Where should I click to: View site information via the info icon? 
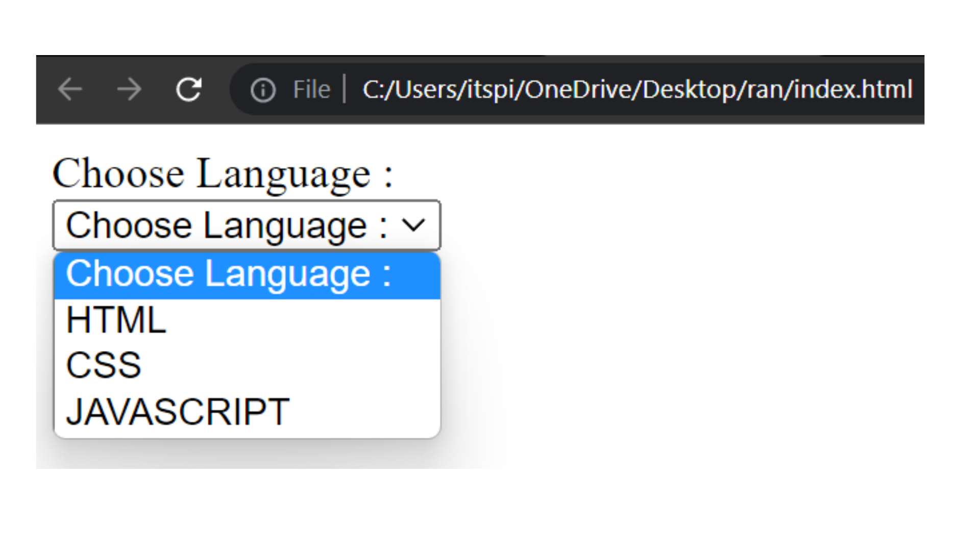pyautogui.click(x=263, y=90)
